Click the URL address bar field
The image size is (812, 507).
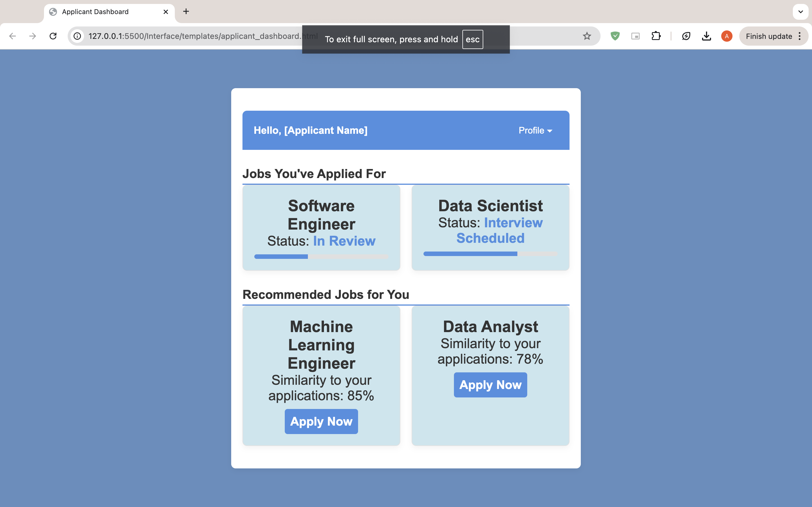195,36
